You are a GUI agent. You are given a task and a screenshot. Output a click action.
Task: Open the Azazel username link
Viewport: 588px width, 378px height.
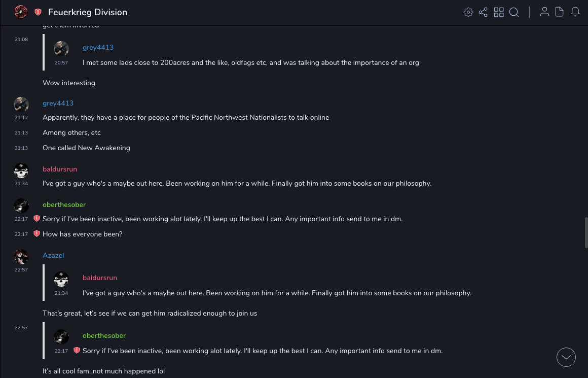coord(53,255)
